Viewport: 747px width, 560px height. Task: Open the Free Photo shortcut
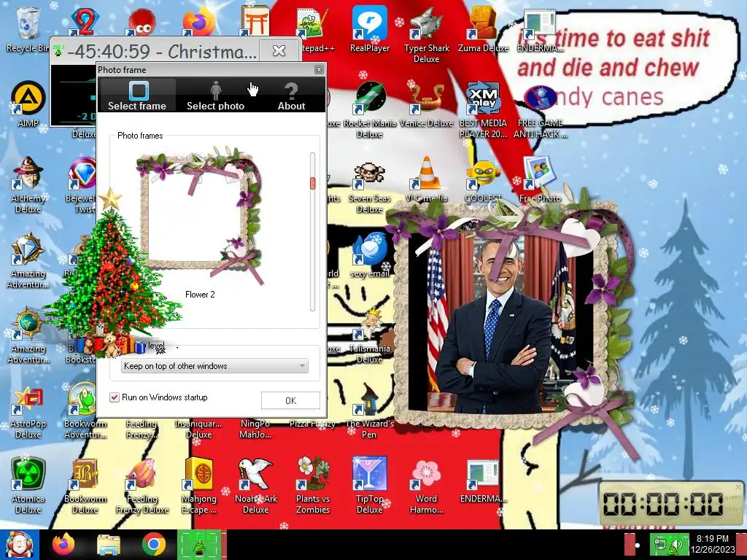(541, 180)
